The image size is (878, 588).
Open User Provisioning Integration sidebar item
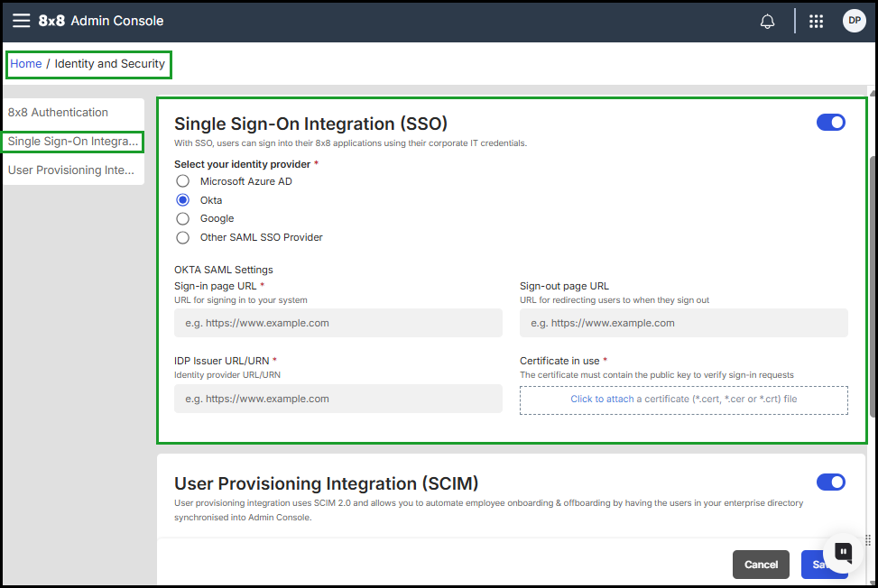(71, 170)
